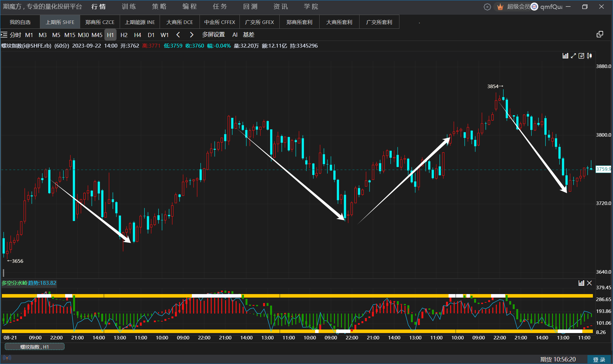
Task: Click the 3759.9 current price label
Action: [603, 169]
